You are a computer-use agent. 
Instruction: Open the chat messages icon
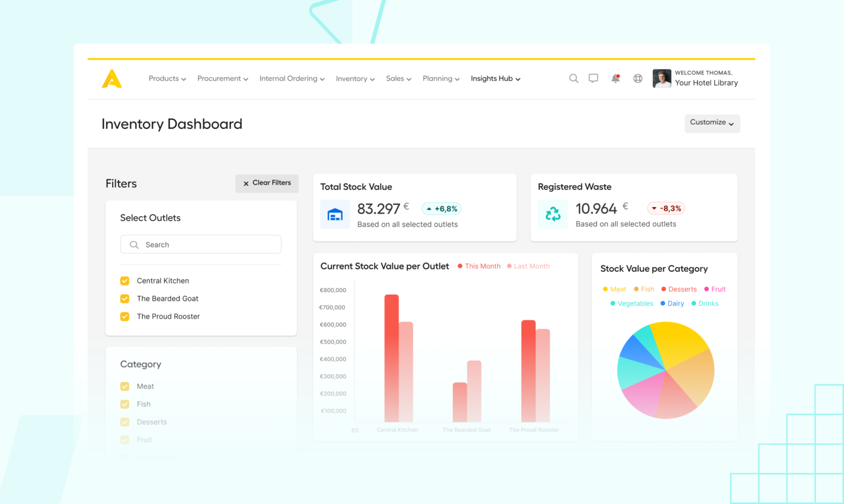[x=593, y=79]
